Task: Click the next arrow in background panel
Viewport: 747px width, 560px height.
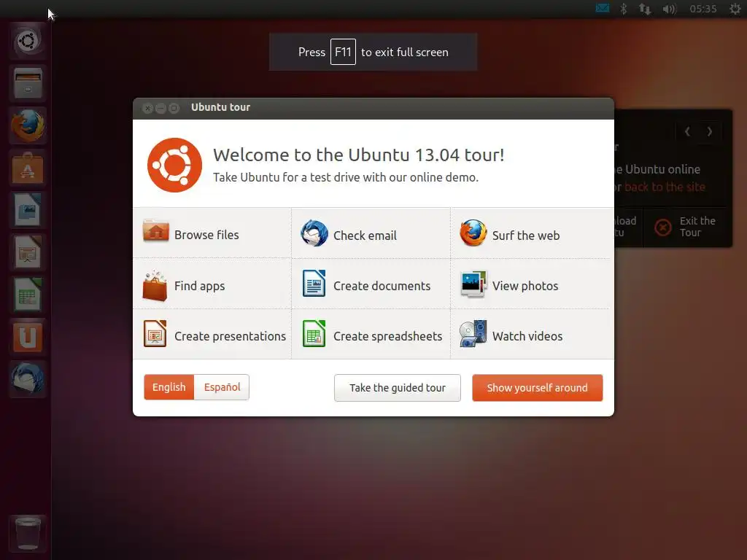Action: click(710, 131)
